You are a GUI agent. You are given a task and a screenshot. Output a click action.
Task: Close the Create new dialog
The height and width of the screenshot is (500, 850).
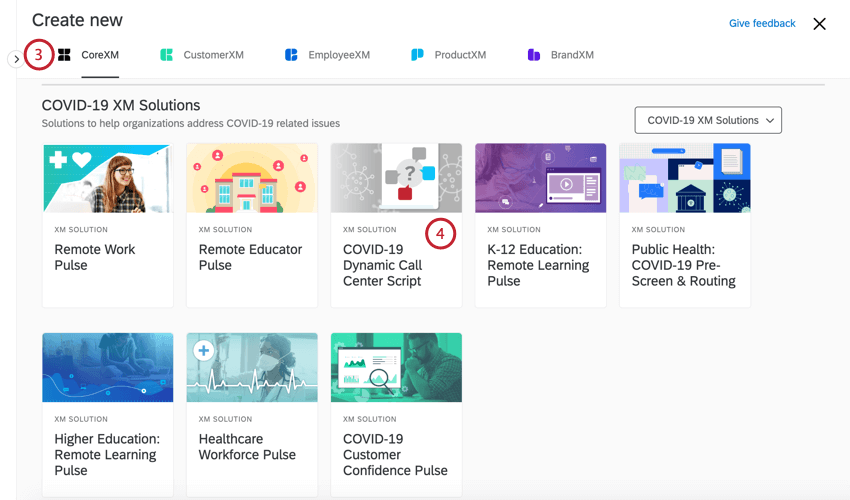819,24
